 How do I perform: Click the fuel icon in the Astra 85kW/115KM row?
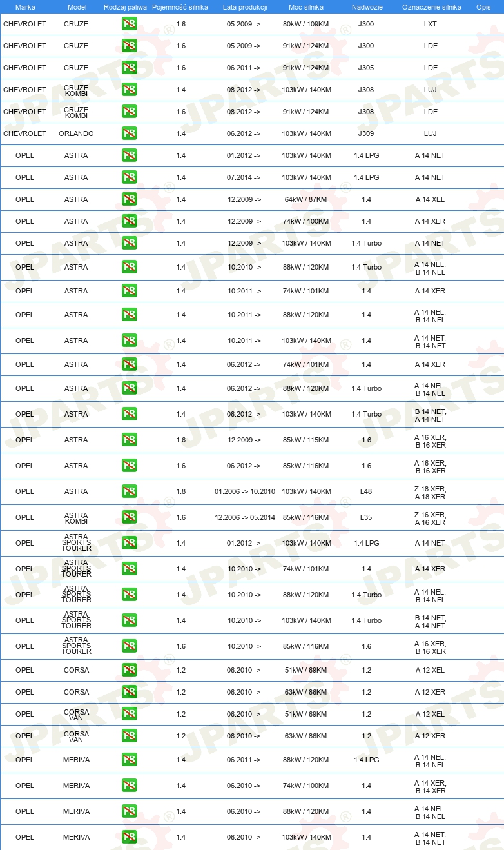(x=129, y=440)
